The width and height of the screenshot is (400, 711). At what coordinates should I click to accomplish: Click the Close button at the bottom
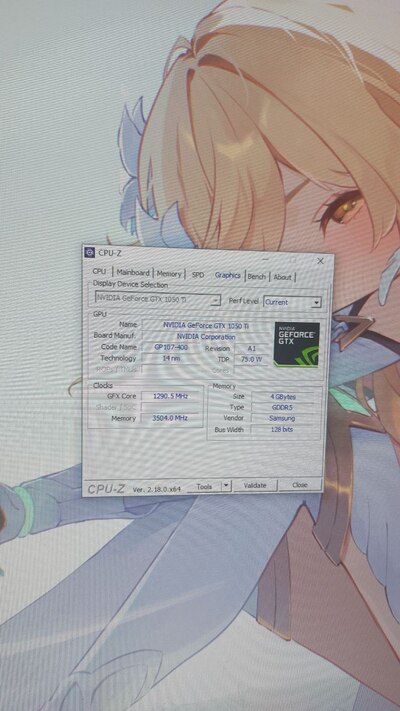coord(300,485)
